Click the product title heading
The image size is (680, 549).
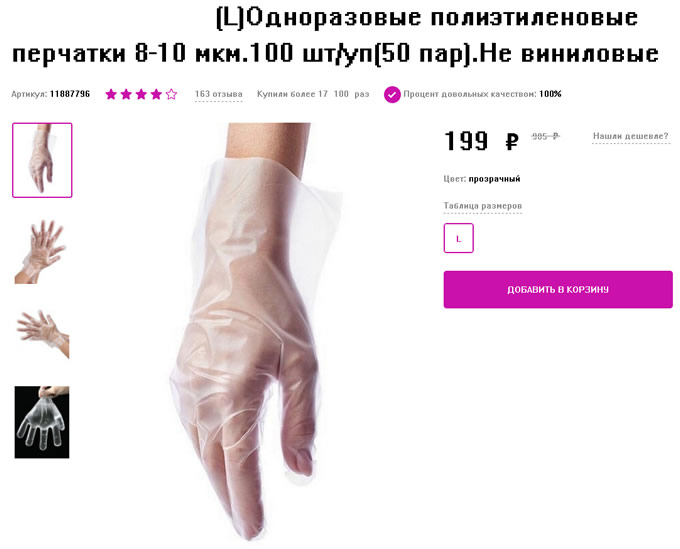336,36
